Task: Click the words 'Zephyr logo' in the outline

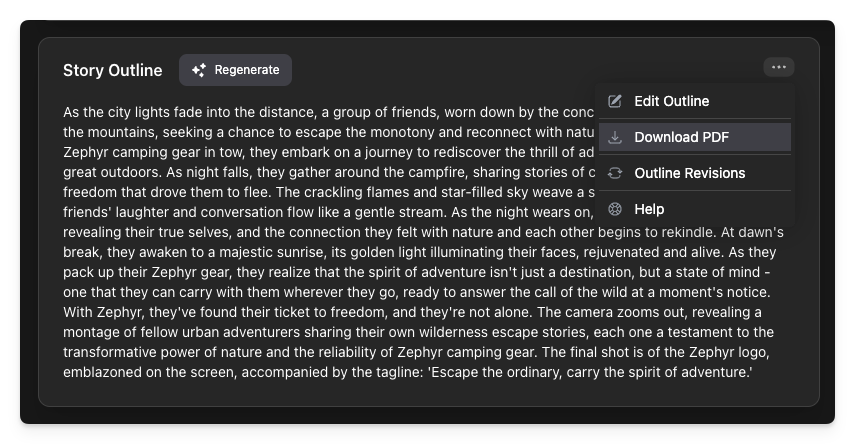Action: pos(729,352)
